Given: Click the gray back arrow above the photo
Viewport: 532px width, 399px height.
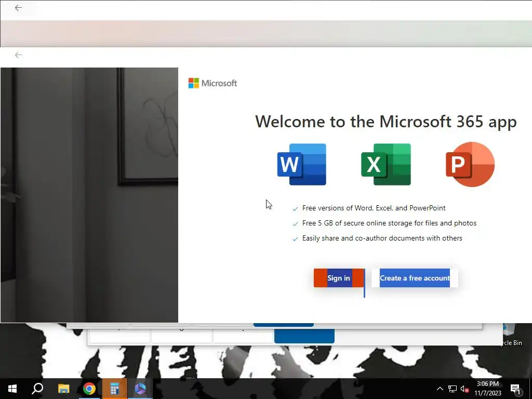Looking at the screenshot, I should [x=18, y=55].
